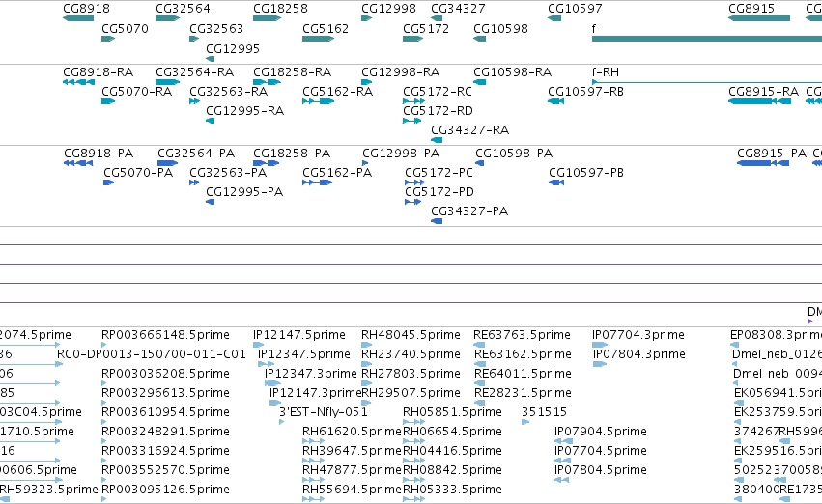Open the 3'EST-Nfly-051 label
Screen dimensions: 822x504
coord(324,412)
